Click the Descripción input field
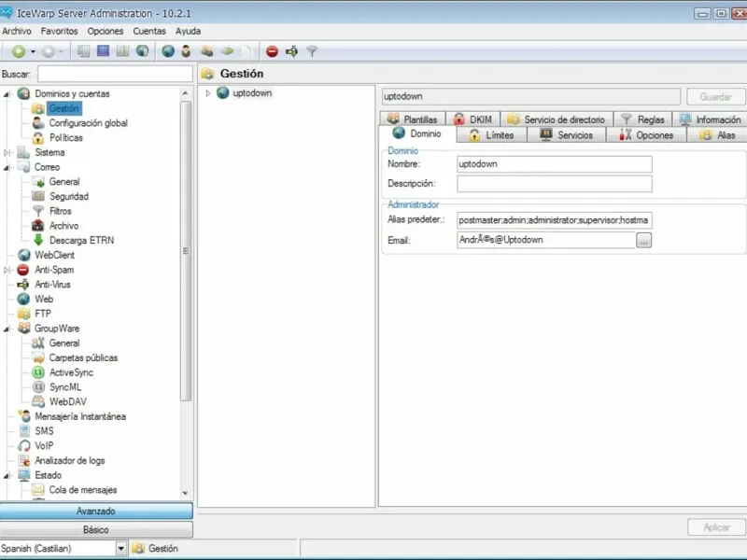Viewport: 747px width, 560px height. (554, 184)
